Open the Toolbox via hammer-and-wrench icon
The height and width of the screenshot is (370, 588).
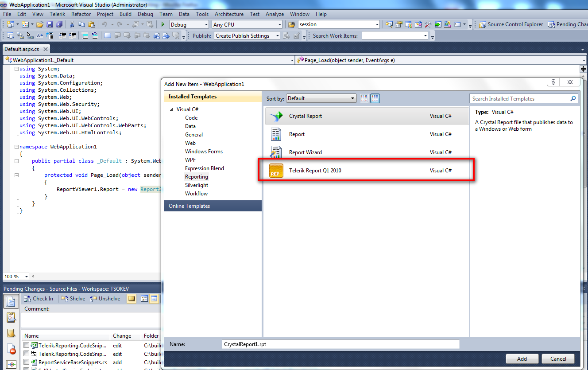[428, 24]
